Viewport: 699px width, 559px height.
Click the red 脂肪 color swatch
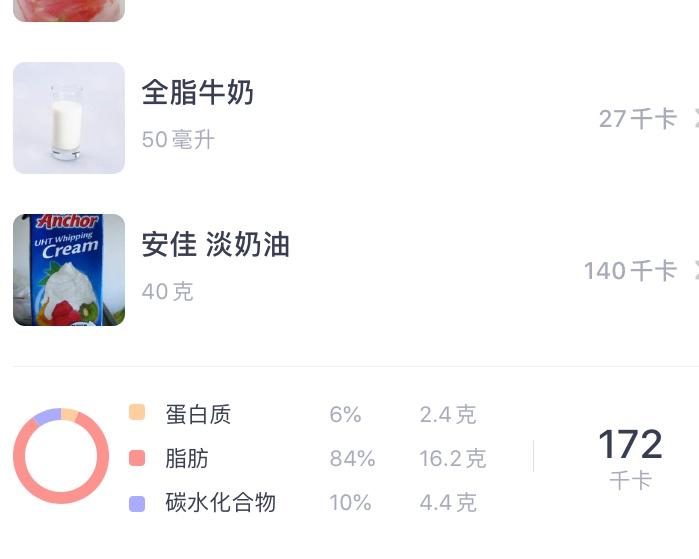pyautogui.click(x=137, y=459)
